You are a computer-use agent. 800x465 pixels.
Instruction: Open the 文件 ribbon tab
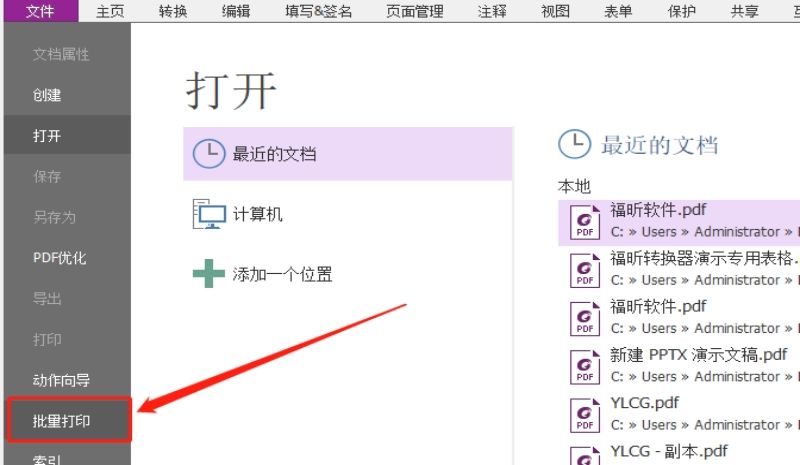[x=41, y=11]
